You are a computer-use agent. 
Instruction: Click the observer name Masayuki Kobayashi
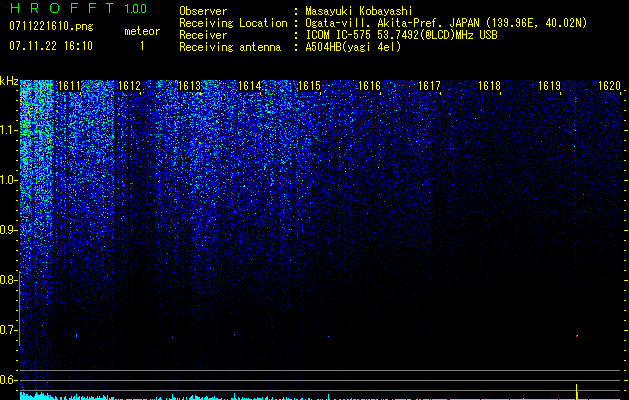pyautogui.click(x=359, y=11)
